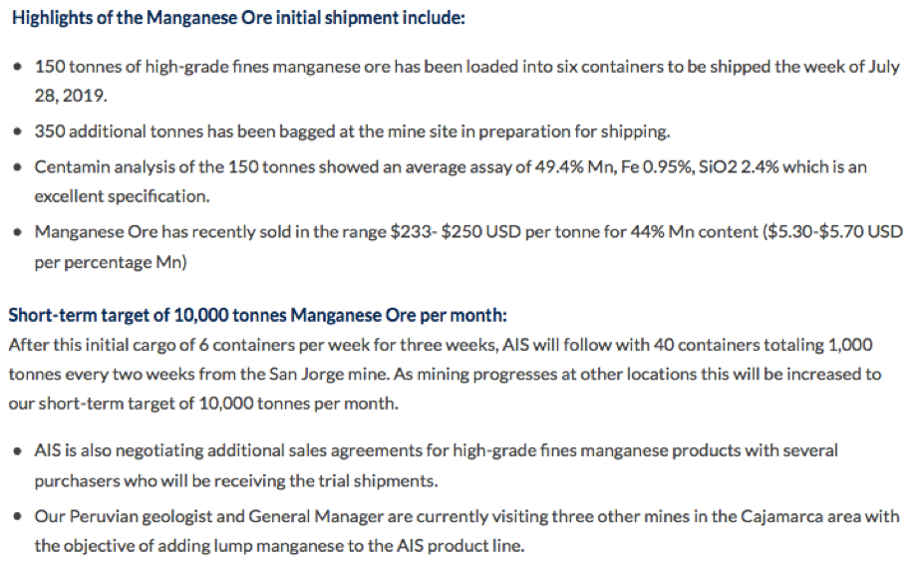The width and height of the screenshot is (924, 570).
Task: Click the heading "Highlights of the Manganese Ore initial shipment include:"
Action: [x=238, y=19]
